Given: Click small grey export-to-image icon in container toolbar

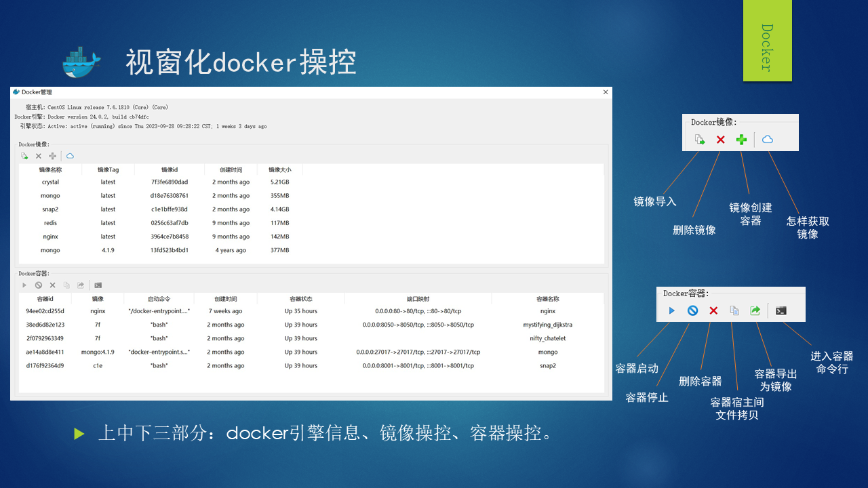Looking at the screenshot, I should [81, 285].
